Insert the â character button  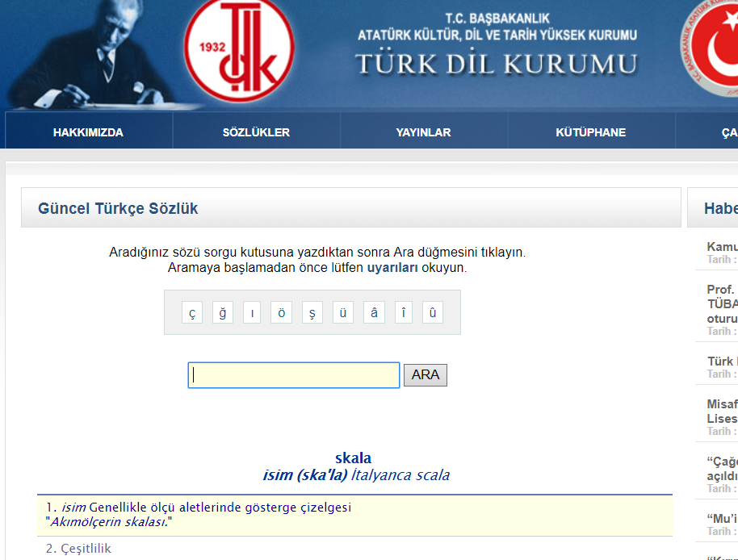(374, 312)
